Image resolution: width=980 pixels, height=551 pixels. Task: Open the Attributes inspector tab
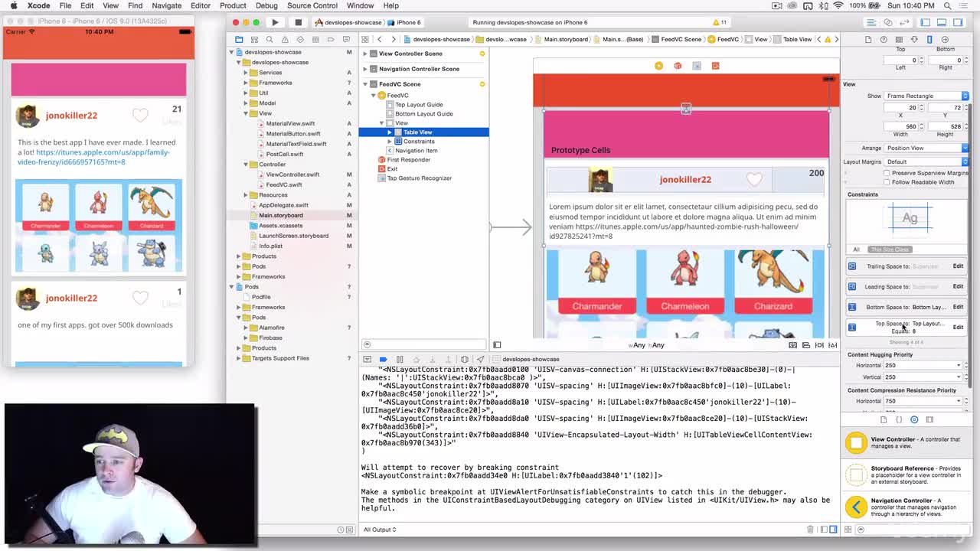913,39
